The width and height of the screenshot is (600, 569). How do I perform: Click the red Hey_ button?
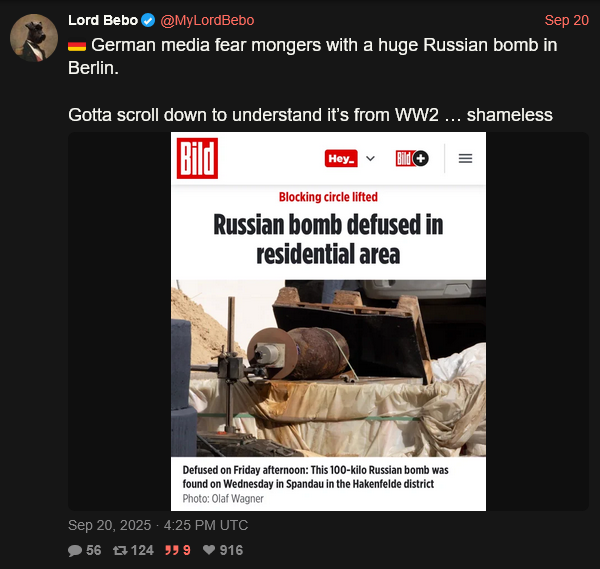(341, 158)
